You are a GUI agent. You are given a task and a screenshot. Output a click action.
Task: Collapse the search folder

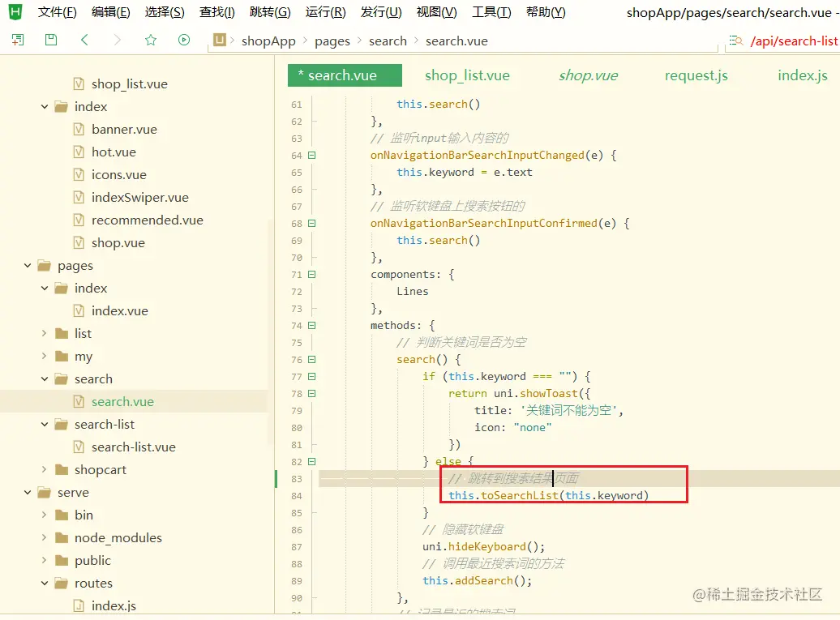(x=45, y=379)
